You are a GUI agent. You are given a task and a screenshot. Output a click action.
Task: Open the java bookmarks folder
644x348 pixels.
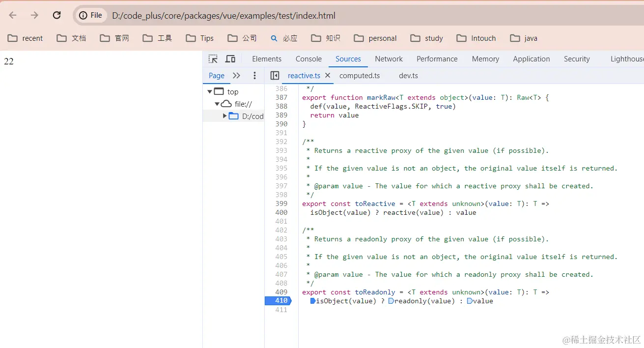coord(524,38)
